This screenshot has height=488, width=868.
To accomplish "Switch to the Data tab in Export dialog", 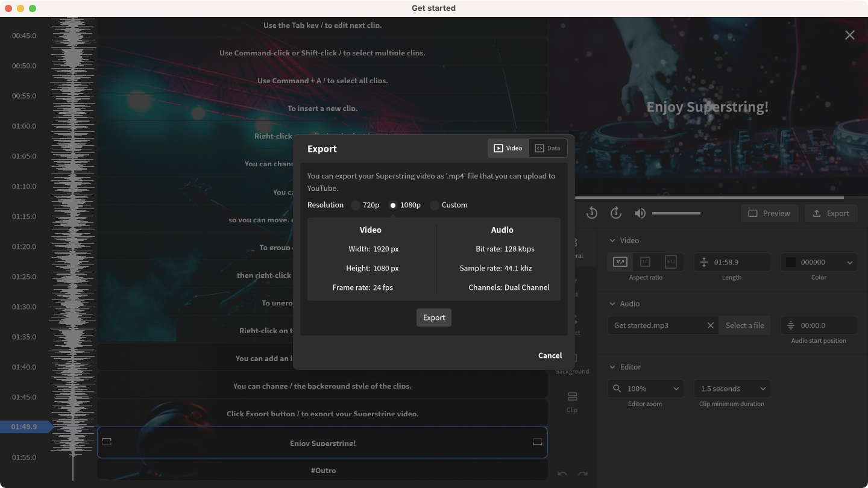I will [548, 148].
